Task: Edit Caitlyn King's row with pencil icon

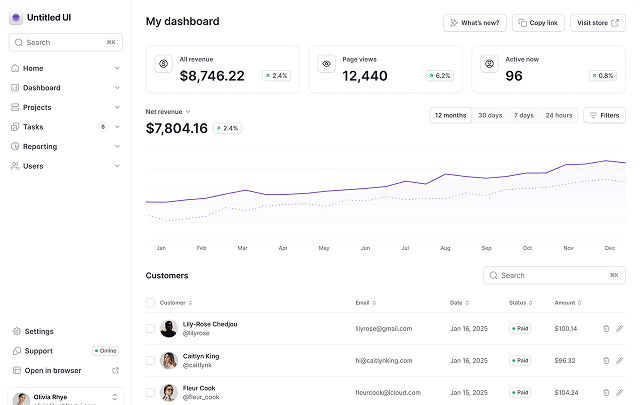Action: click(619, 360)
